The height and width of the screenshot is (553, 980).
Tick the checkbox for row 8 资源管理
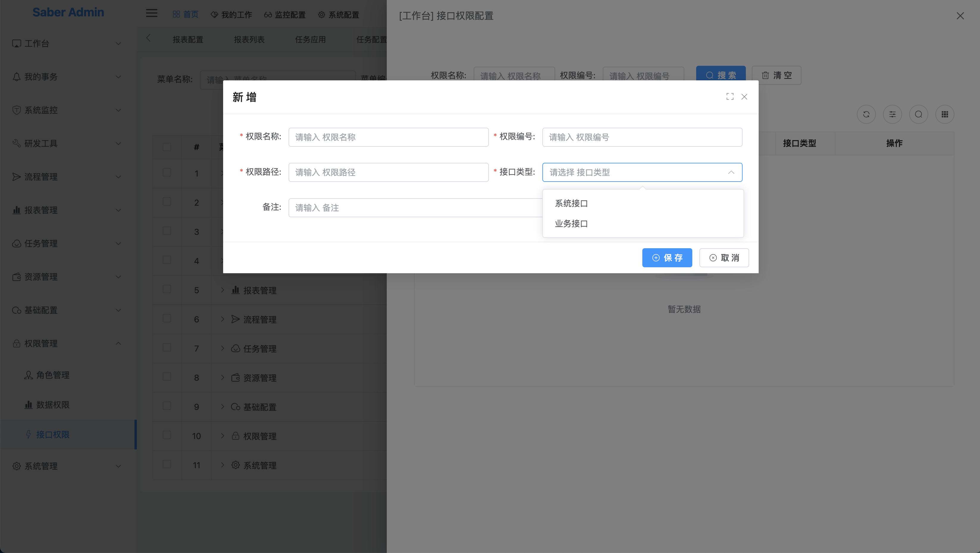167,377
